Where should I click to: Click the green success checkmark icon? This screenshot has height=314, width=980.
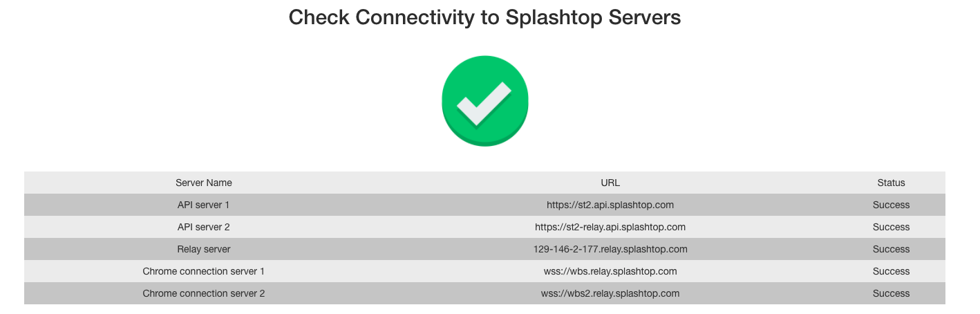tap(484, 102)
